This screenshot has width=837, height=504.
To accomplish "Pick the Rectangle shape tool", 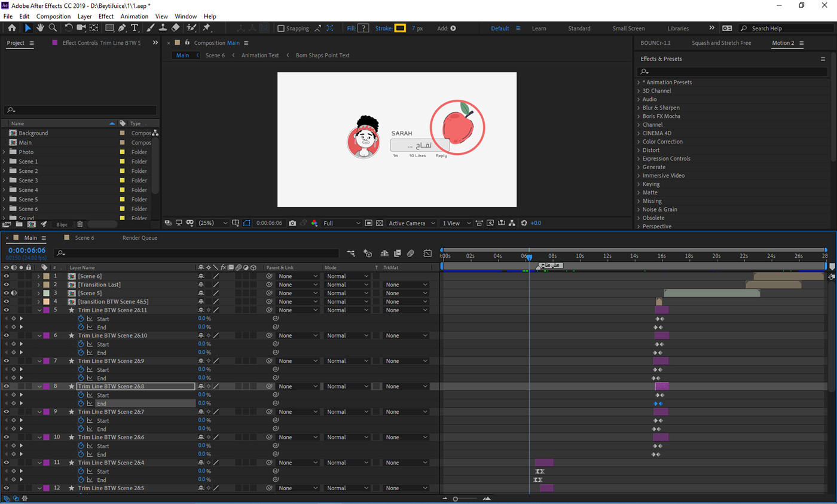I will (x=109, y=28).
